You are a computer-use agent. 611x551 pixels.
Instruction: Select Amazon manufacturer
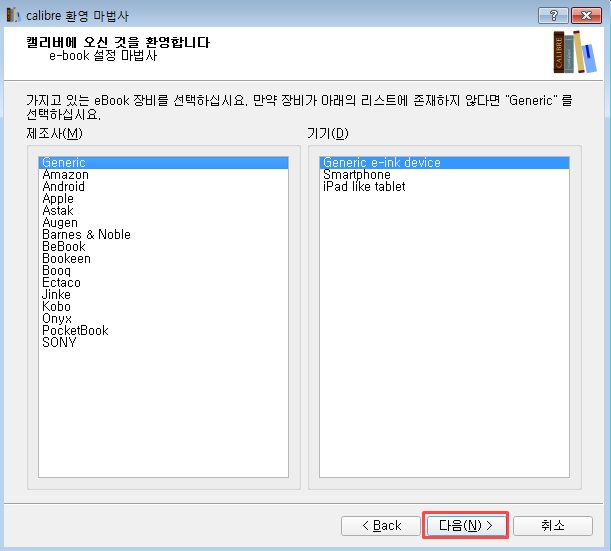(x=163, y=175)
